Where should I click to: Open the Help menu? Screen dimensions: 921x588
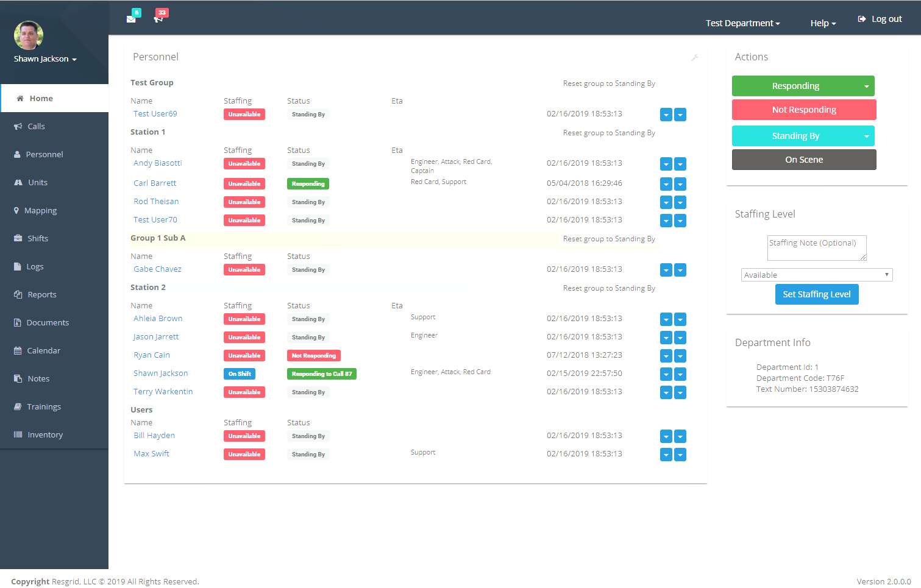(x=822, y=23)
